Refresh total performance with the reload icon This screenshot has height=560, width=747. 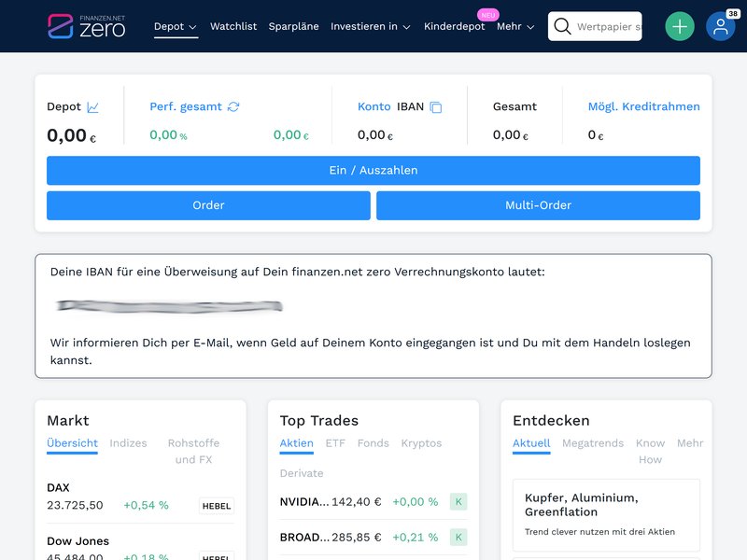(x=233, y=107)
